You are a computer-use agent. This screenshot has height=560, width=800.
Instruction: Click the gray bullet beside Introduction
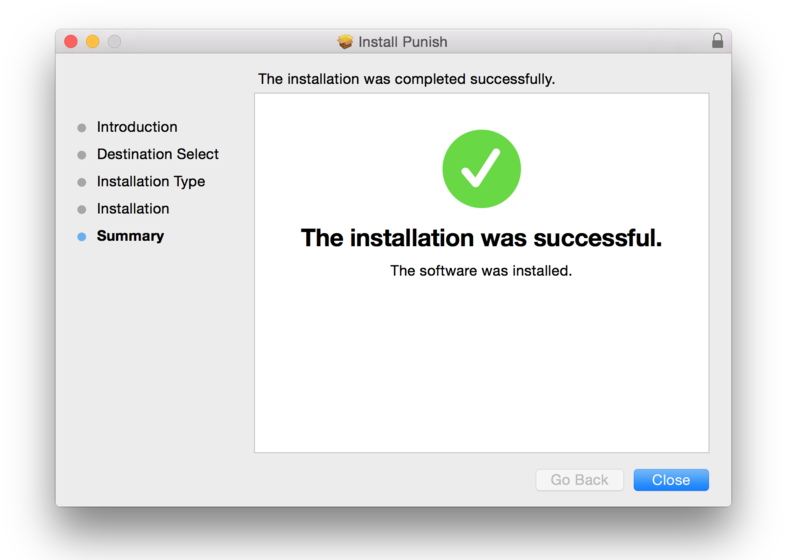[x=82, y=128]
